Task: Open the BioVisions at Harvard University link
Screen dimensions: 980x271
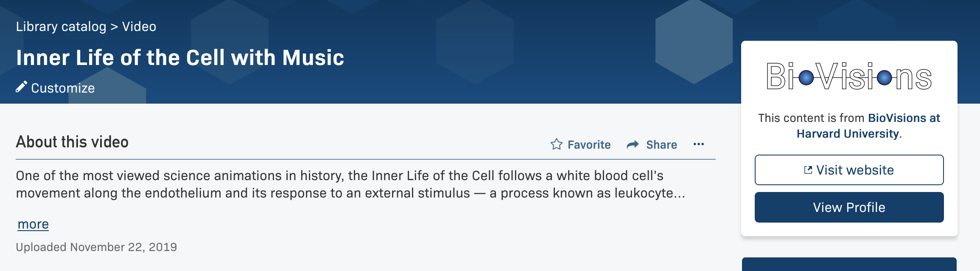Action: 868,126
